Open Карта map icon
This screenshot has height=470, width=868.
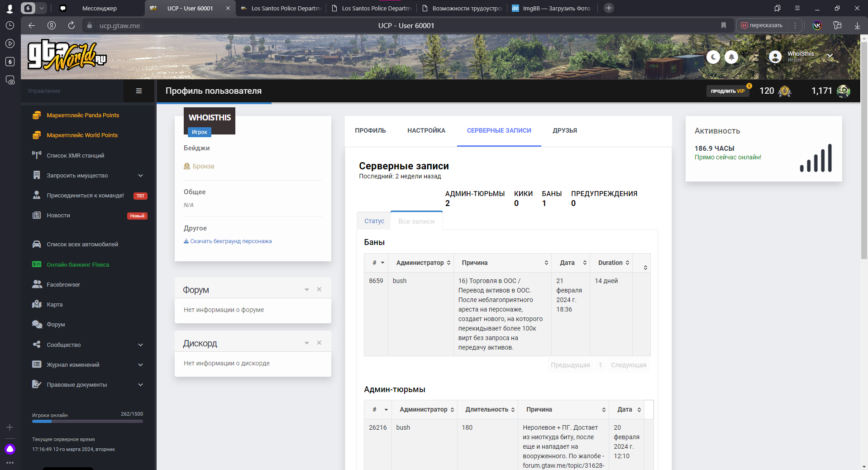click(x=37, y=304)
